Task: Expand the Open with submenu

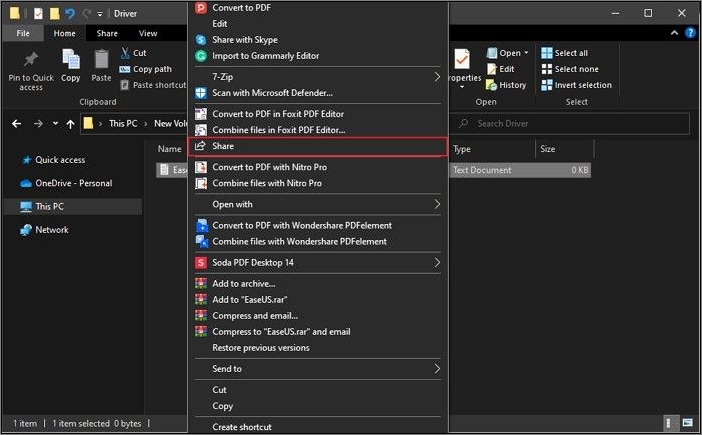Action: pos(437,205)
